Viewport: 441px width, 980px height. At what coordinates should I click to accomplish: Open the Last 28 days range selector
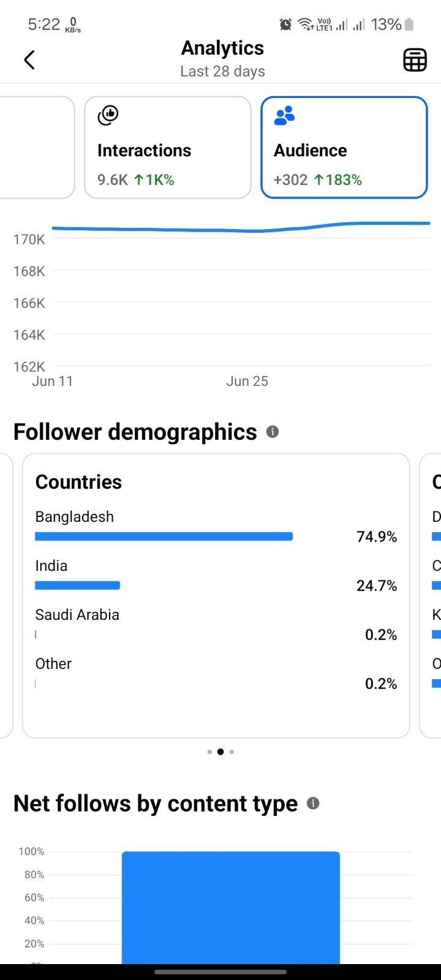tap(223, 71)
